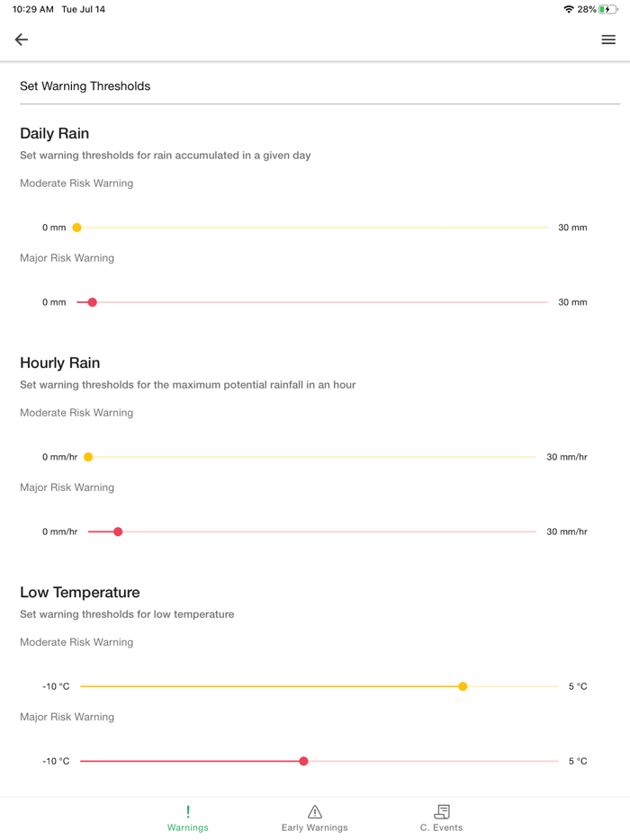This screenshot has height=840, width=630.
Task: Tap the Early Warnings triangle icon
Action: pos(314,811)
